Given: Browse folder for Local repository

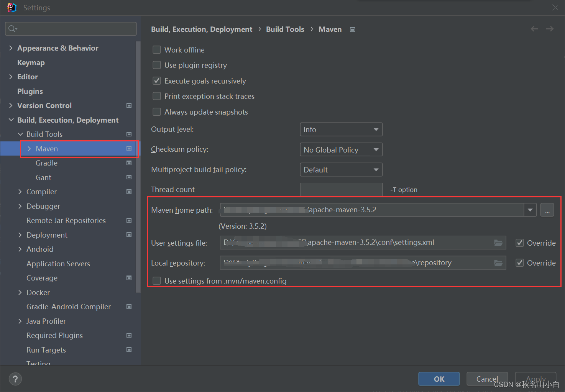Looking at the screenshot, I should (x=498, y=263).
